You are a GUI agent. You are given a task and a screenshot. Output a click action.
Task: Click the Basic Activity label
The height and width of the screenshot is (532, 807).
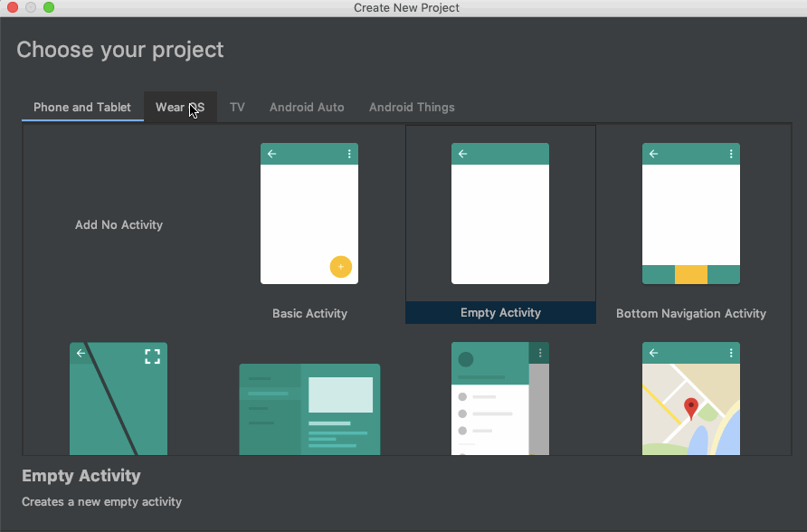tap(309, 313)
